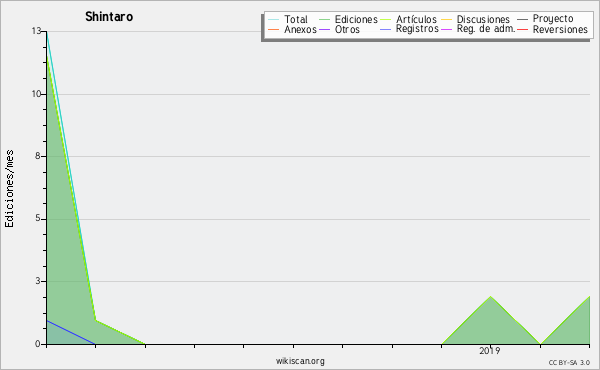Click the y-axis value '10'
The image size is (600, 370).
(36, 94)
